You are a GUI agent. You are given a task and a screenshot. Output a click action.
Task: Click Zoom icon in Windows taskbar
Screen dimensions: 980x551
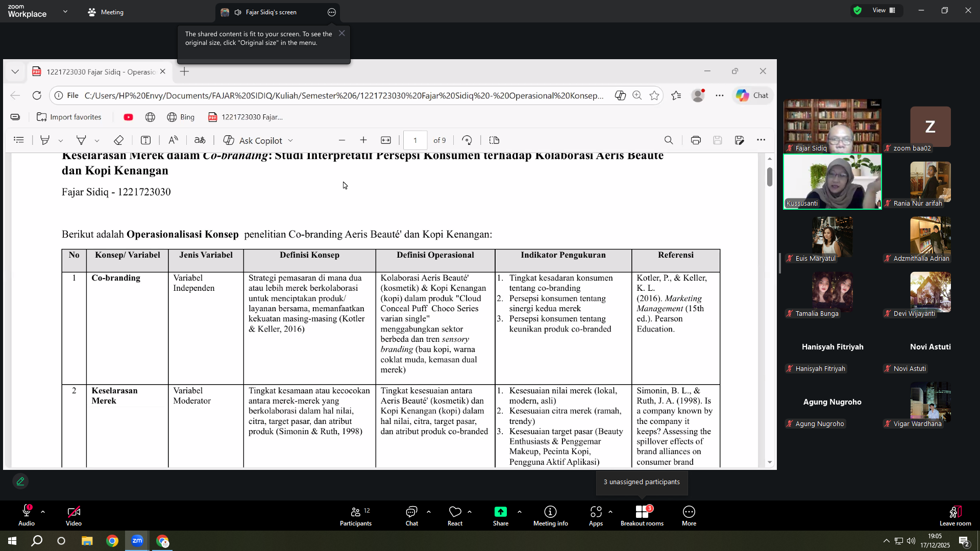pyautogui.click(x=137, y=541)
